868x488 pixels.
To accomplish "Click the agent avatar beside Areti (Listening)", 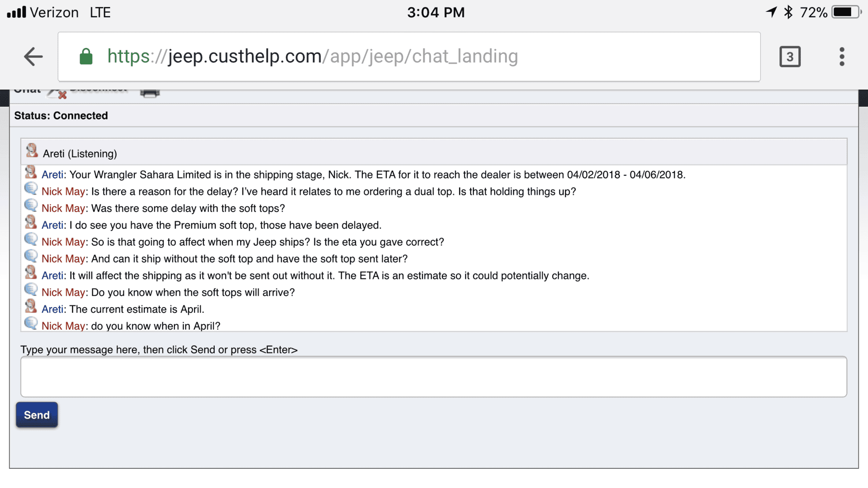I will 32,151.
